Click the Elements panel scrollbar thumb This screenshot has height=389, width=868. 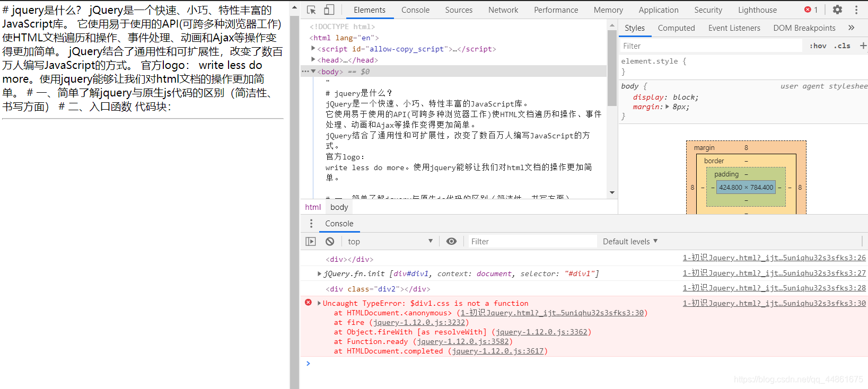pos(612,68)
